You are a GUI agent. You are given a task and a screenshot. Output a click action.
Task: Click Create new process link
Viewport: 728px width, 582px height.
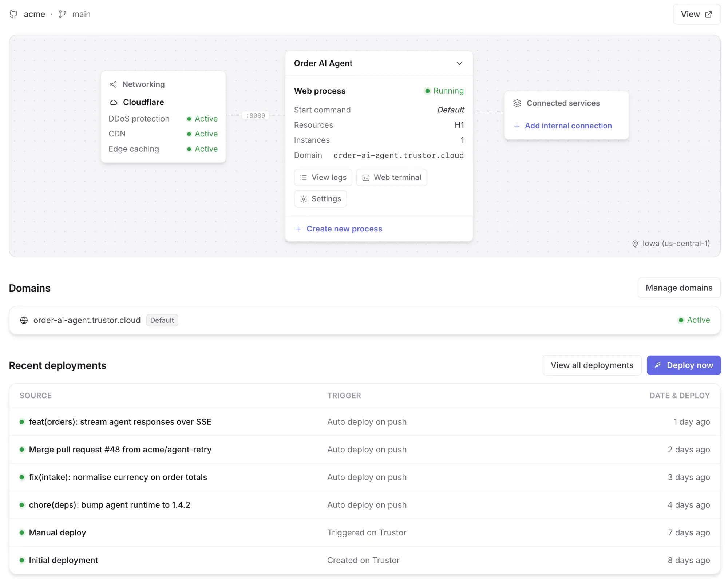(x=344, y=229)
